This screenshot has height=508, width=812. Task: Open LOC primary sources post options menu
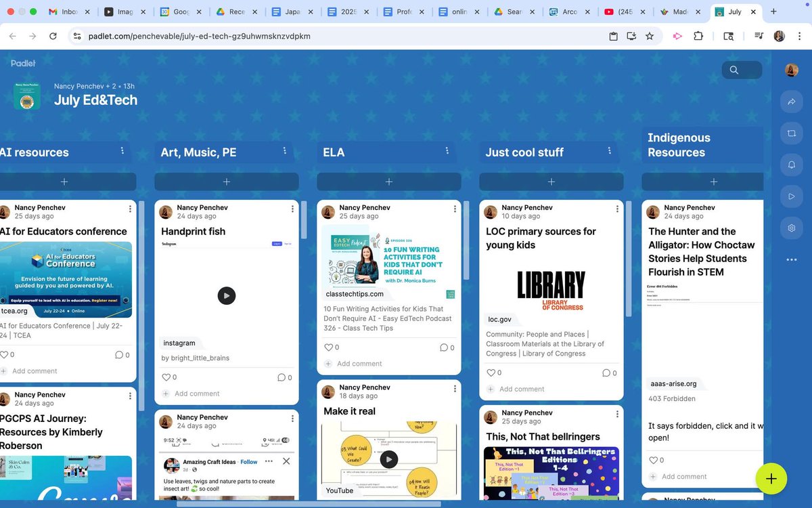(x=617, y=209)
